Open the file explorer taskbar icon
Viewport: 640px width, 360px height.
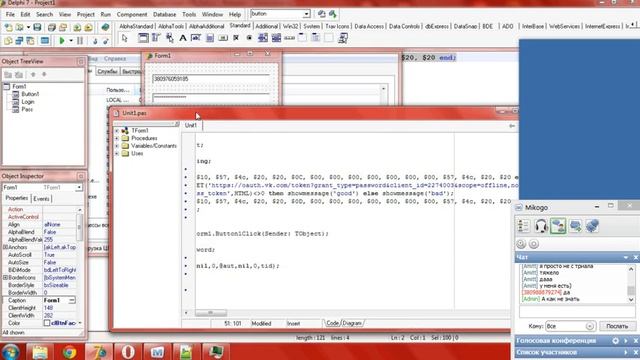point(40,352)
